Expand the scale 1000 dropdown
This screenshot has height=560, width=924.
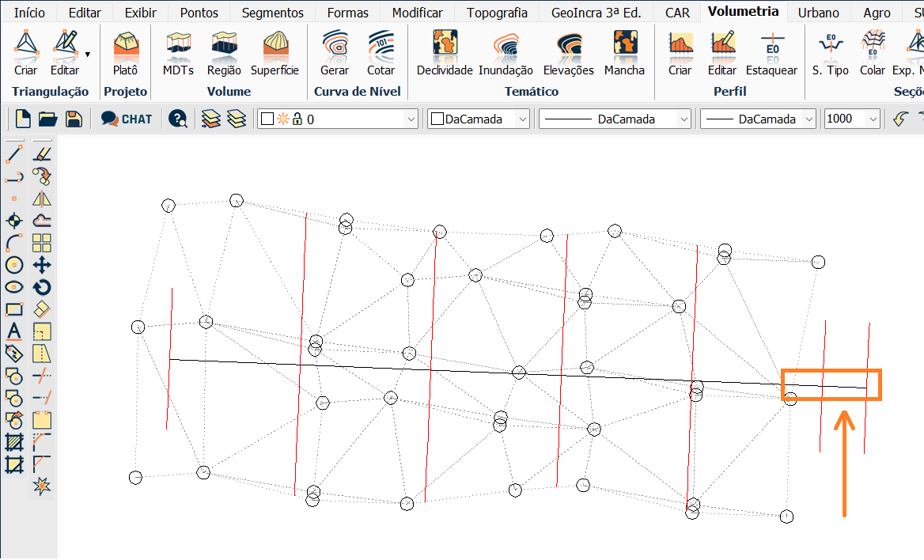[873, 119]
